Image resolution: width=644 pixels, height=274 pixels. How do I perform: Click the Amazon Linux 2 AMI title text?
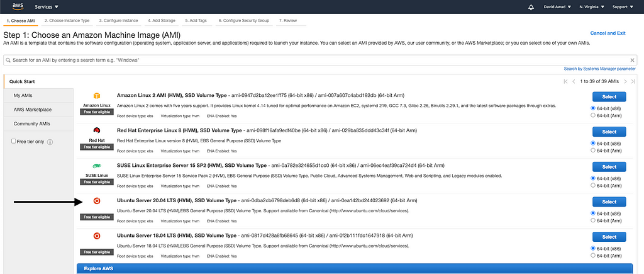click(x=172, y=96)
